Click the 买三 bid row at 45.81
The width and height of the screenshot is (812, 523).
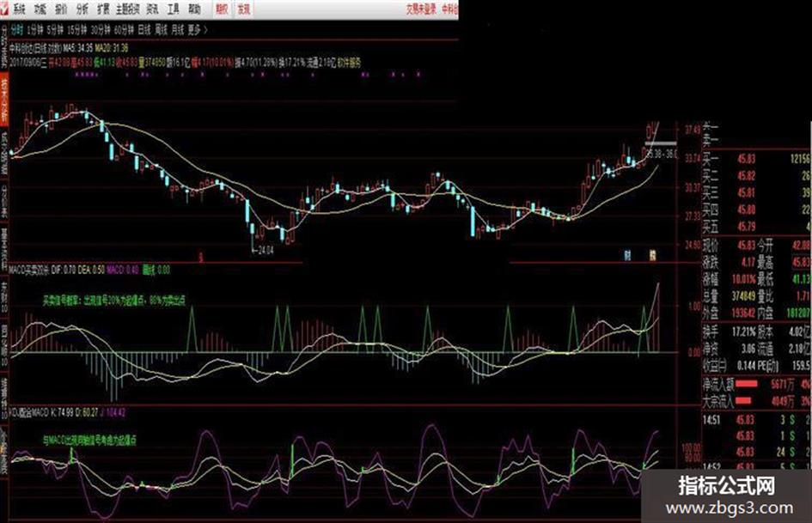point(756,192)
